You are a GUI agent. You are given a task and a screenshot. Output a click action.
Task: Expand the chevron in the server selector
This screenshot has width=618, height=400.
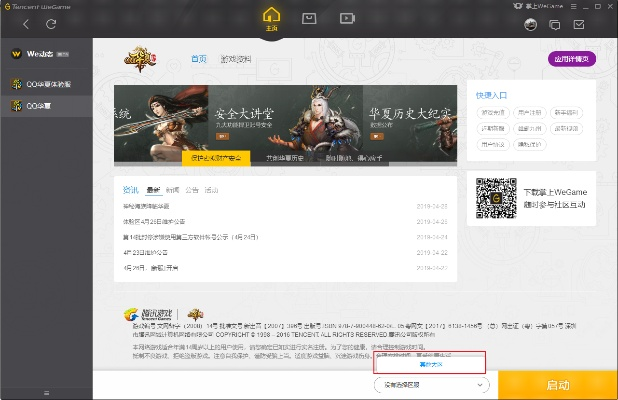pyautogui.click(x=480, y=385)
